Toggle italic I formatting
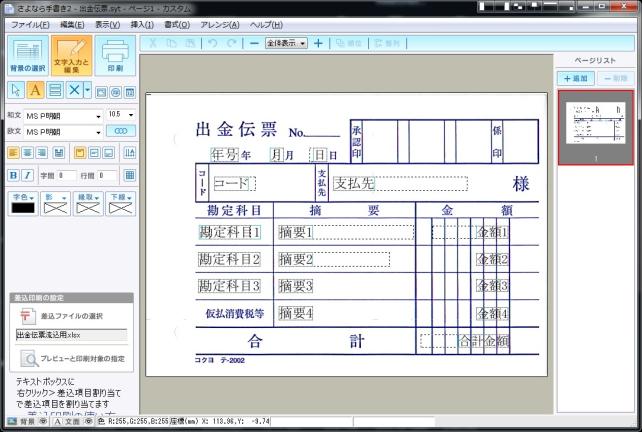The width and height of the screenshot is (642, 432). (27, 175)
